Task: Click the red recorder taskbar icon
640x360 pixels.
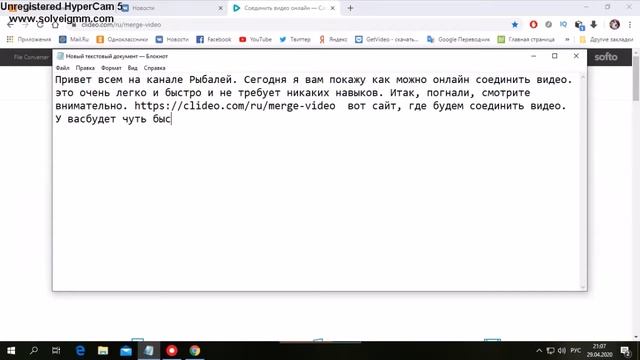Action: tap(171, 351)
